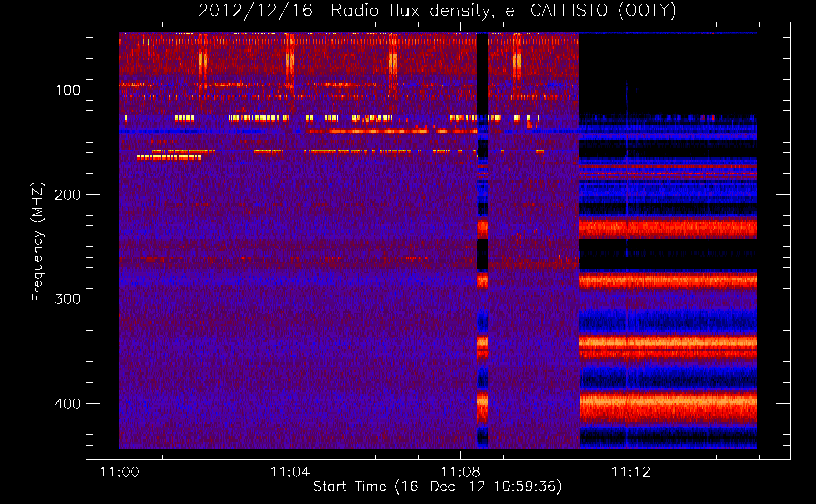Viewport: 816px width, 504px height.
Task: Click the '11:08' time tick label
Action: coord(460,472)
